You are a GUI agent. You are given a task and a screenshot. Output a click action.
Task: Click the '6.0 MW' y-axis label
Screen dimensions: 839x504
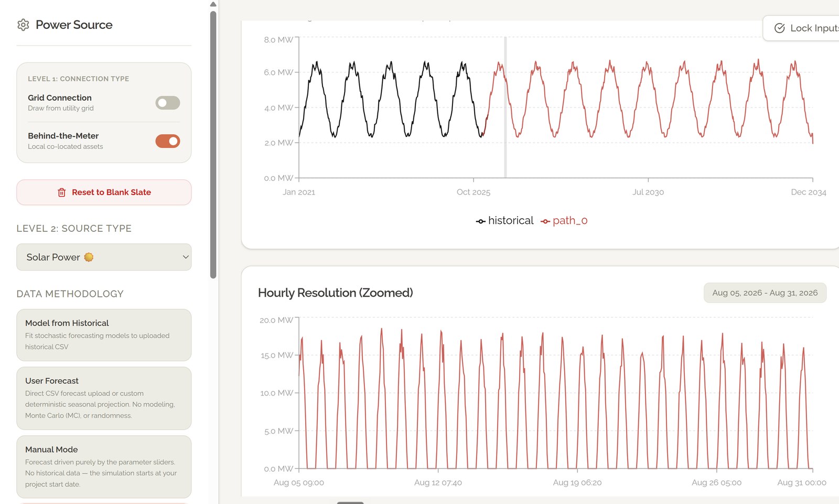click(278, 72)
